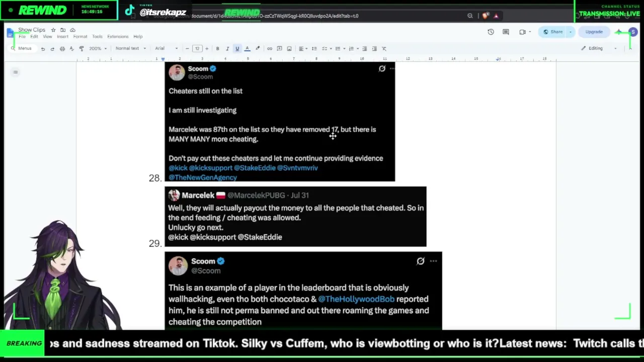Click the @TheNewGenAgency mention link
Viewport: 644px width, 362px height.
point(203,177)
